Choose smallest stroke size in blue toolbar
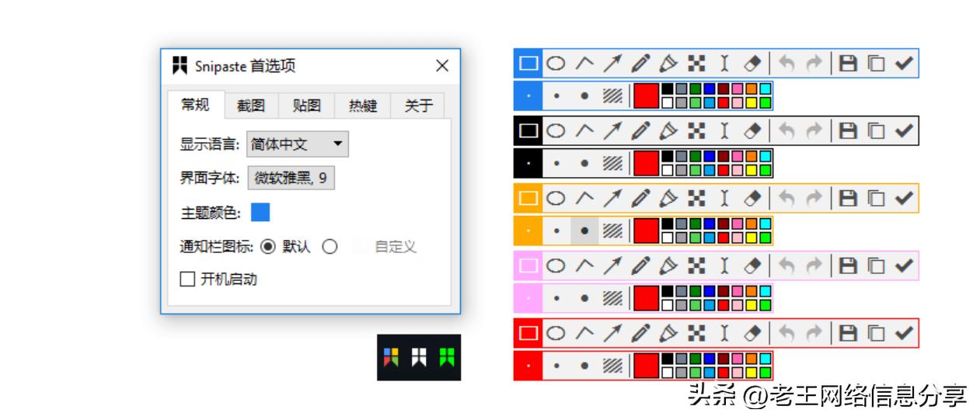This screenshot has height=420, width=980. (x=528, y=96)
